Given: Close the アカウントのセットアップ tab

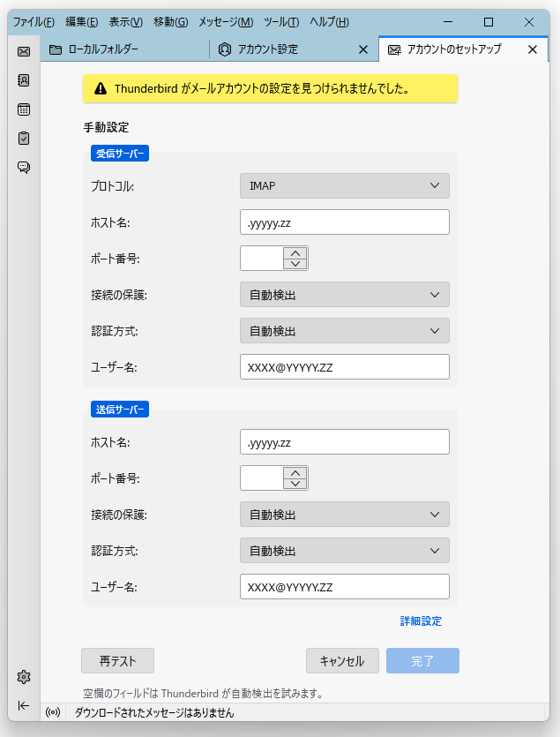Looking at the screenshot, I should pyautogui.click(x=533, y=49).
